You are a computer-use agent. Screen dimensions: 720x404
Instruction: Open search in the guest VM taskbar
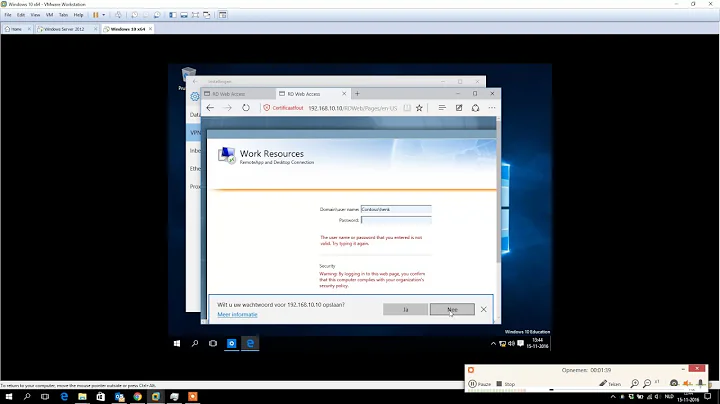195,343
